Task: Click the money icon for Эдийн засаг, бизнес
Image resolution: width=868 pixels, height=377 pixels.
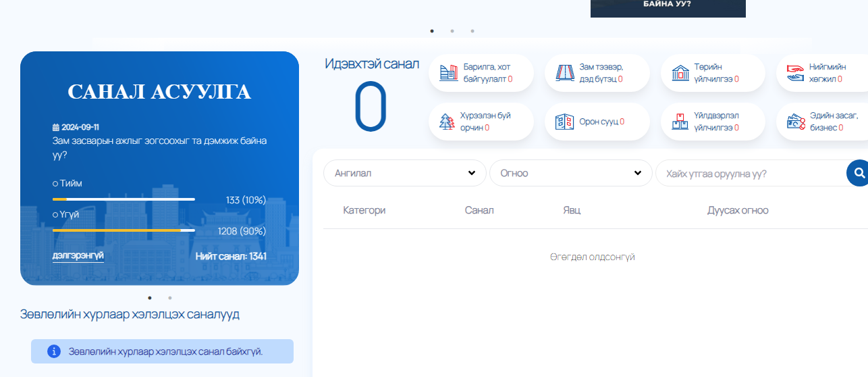Action: pyautogui.click(x=796, y=122)
